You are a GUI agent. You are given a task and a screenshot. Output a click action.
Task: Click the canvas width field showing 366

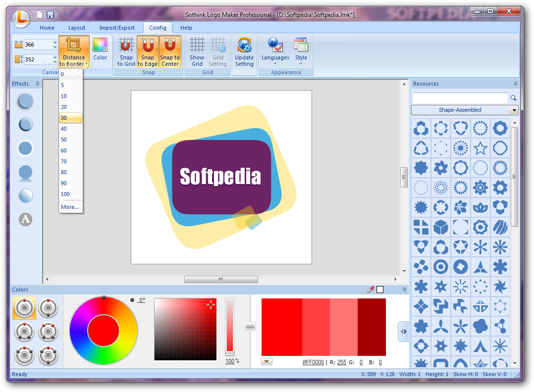point(38,45)
